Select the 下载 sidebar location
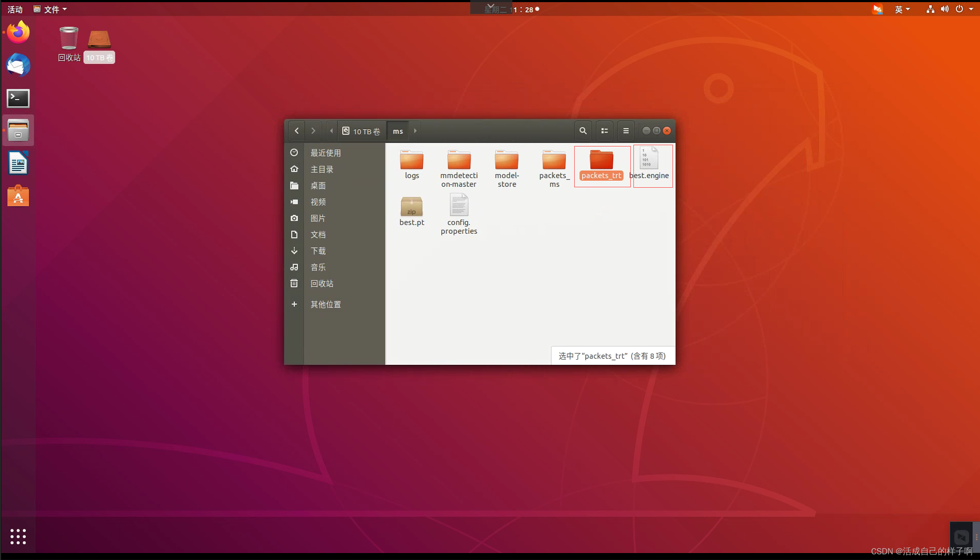Image resolution: width=980 pixels, height=560 pixels. point(318,251)
